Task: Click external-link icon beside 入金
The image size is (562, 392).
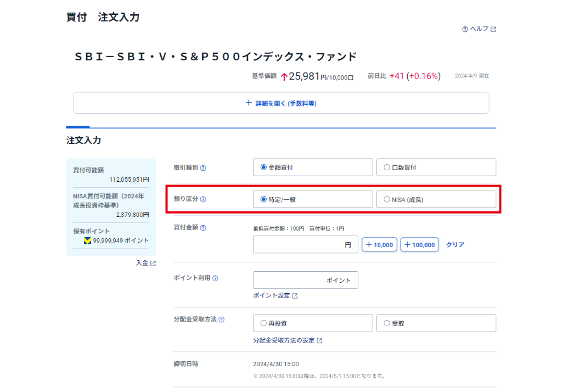Action: [x=154, y=263]
